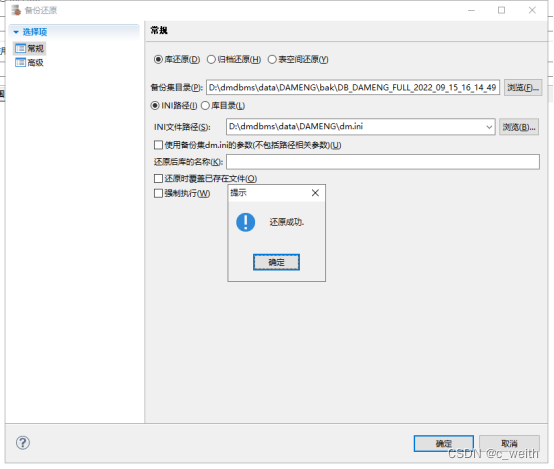Click the help question mark icon
554x469 pixels.
23,442
